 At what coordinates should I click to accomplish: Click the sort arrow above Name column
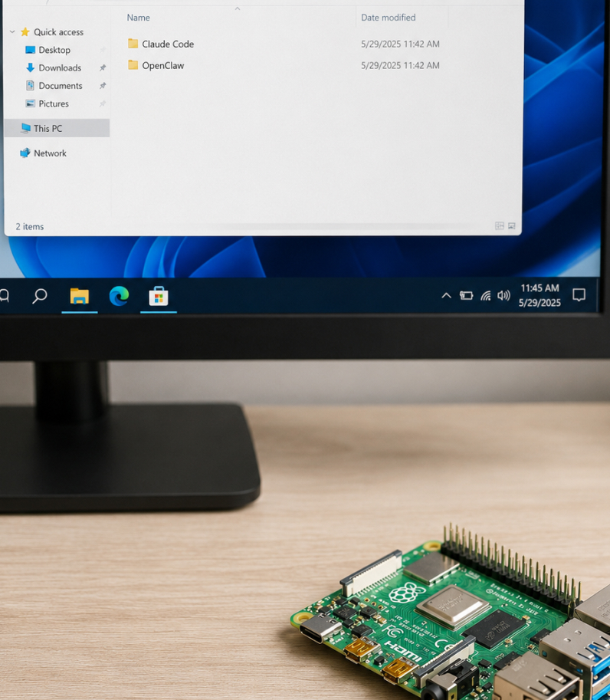[x=238, y=8]
